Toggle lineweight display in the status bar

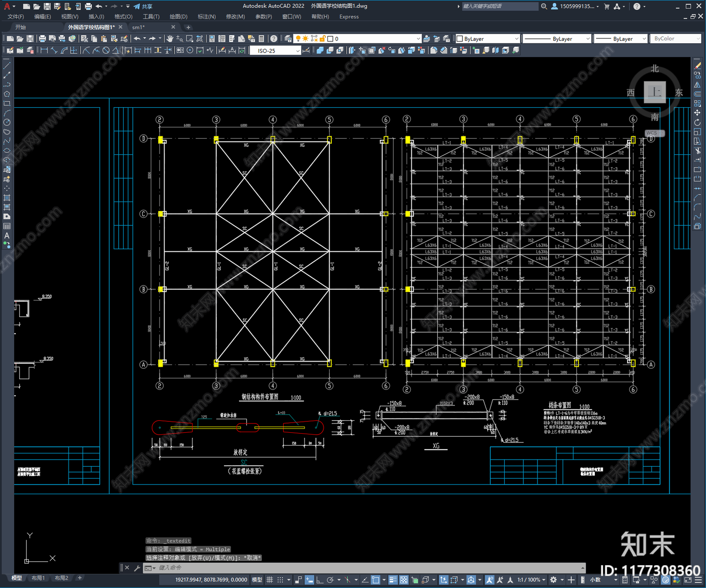[393, 580]
